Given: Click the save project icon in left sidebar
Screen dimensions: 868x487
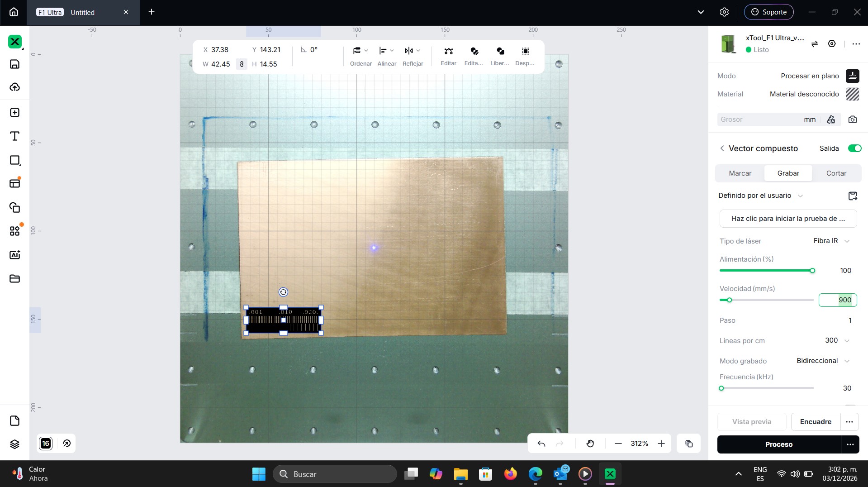Looking at the screenshot, I should 14,64.
